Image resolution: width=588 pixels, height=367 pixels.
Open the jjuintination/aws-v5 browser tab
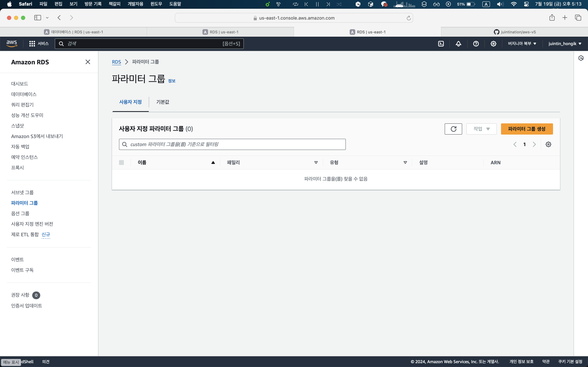pyautogui.click(x=515, y=32)
